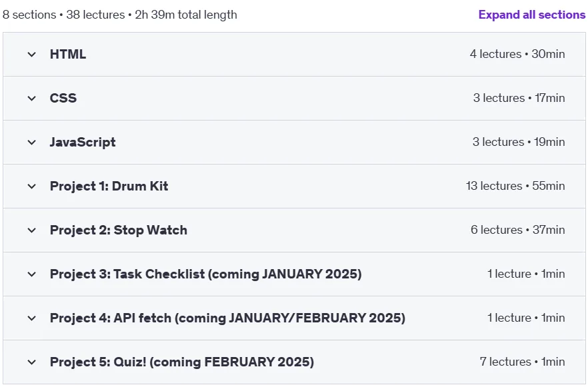Expand the JavaScript section chevron

pos(32,143)
